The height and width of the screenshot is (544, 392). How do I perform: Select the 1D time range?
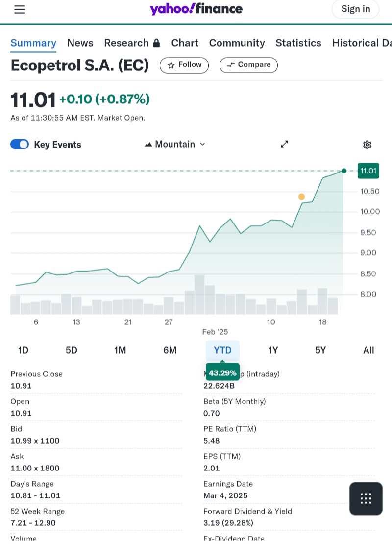[x=23, y=350]
